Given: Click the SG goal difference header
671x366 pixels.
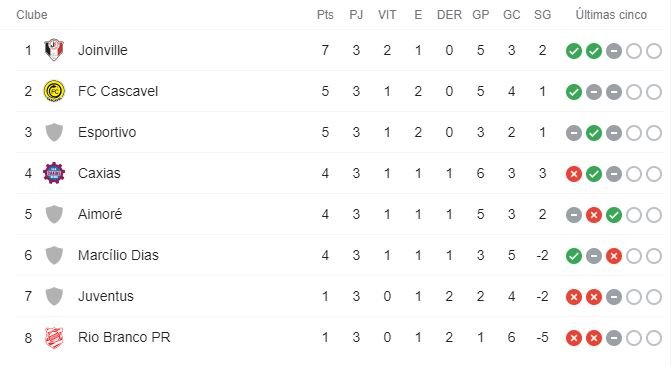Looking at the screenshot, I should pyautogui.click(x=543, y=15).
